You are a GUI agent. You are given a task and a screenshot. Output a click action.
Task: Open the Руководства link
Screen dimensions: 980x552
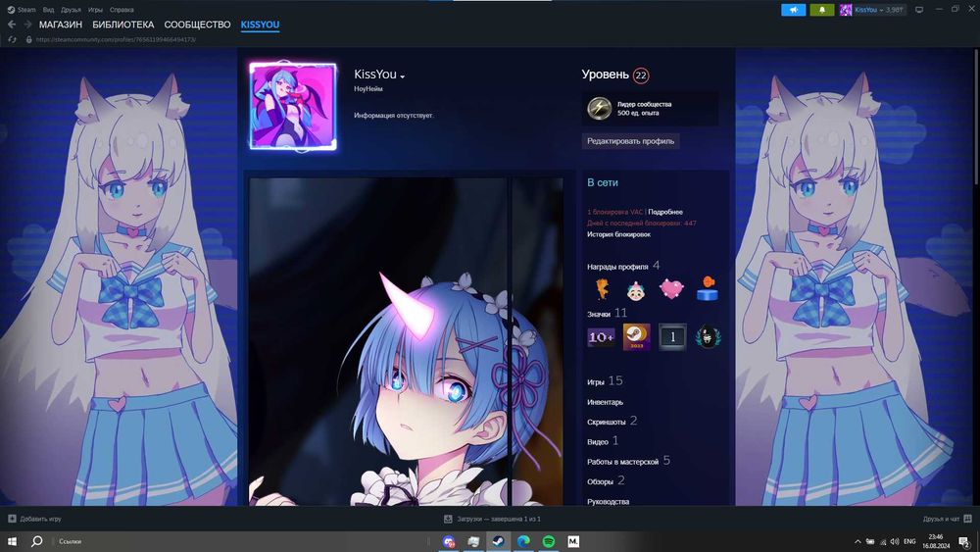point(609,501)
